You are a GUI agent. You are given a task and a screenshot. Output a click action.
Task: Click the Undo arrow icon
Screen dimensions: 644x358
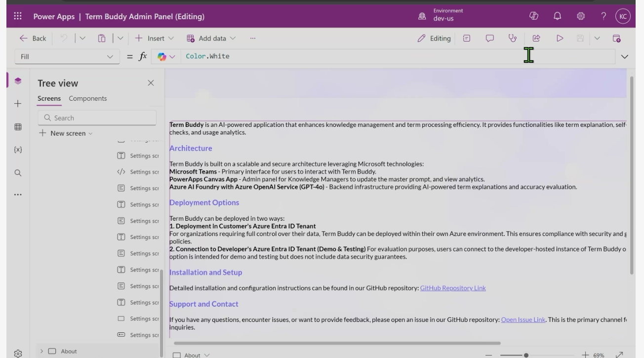point(64,38)
